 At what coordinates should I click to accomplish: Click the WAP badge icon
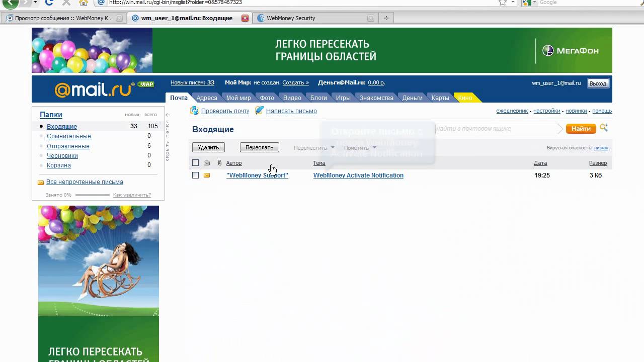[146, 84]
